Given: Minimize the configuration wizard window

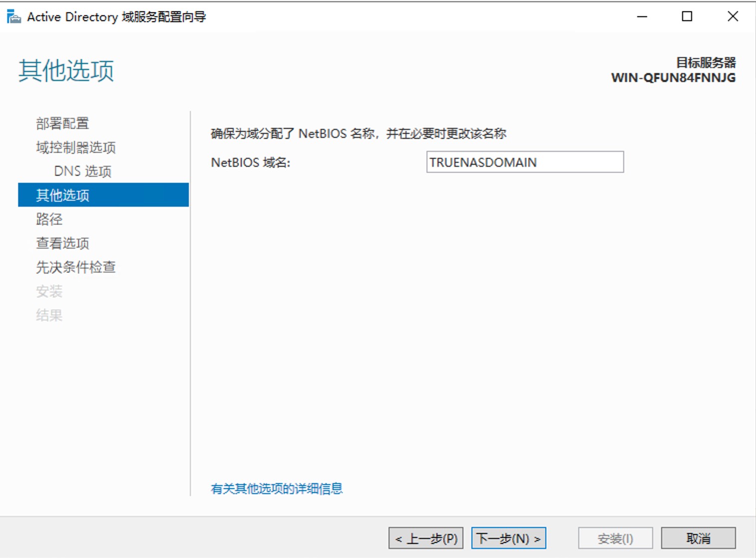Looking at the screenshot, I should pyautogui.click(x=642, y=17).
